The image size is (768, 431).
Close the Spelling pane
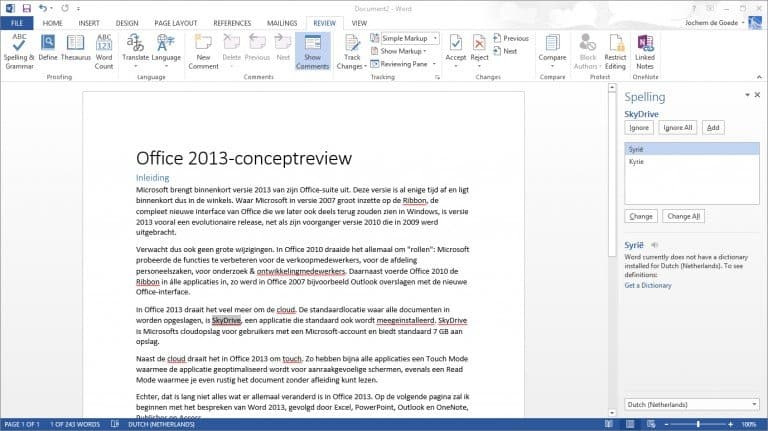757,95
